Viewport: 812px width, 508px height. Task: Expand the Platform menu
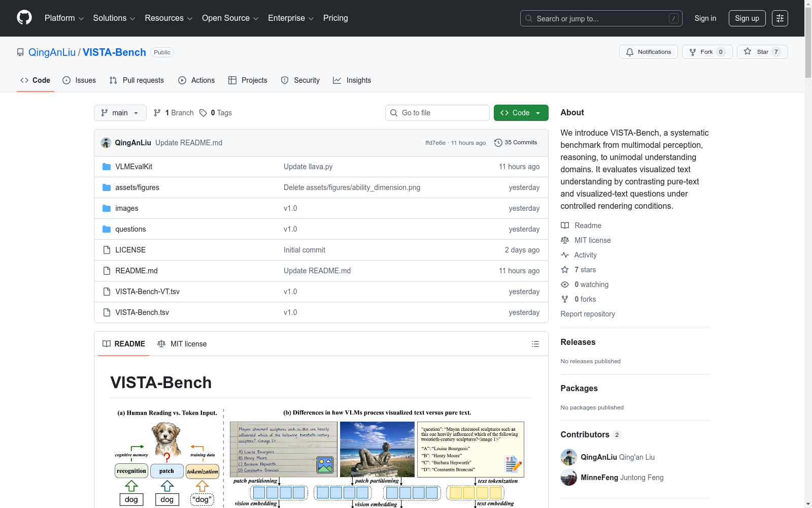[64, 18]
